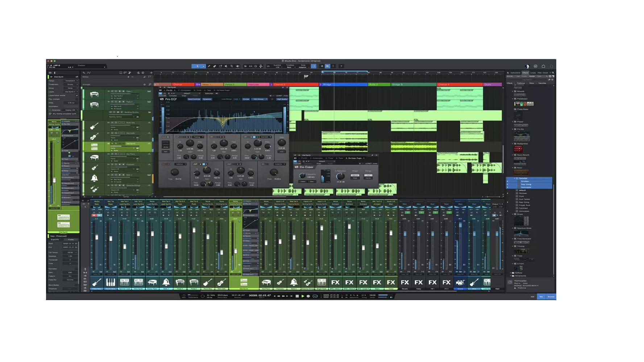
Task: Switch to the Files browser tab
Action: tap(539, 73)
